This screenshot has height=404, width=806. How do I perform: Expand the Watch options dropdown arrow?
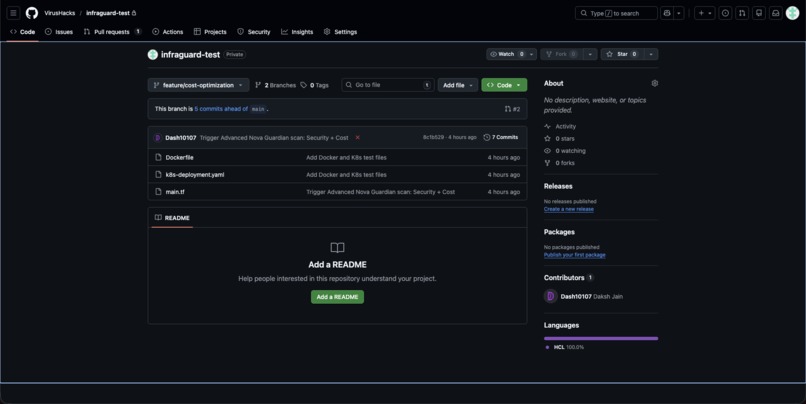pos(532,54)
